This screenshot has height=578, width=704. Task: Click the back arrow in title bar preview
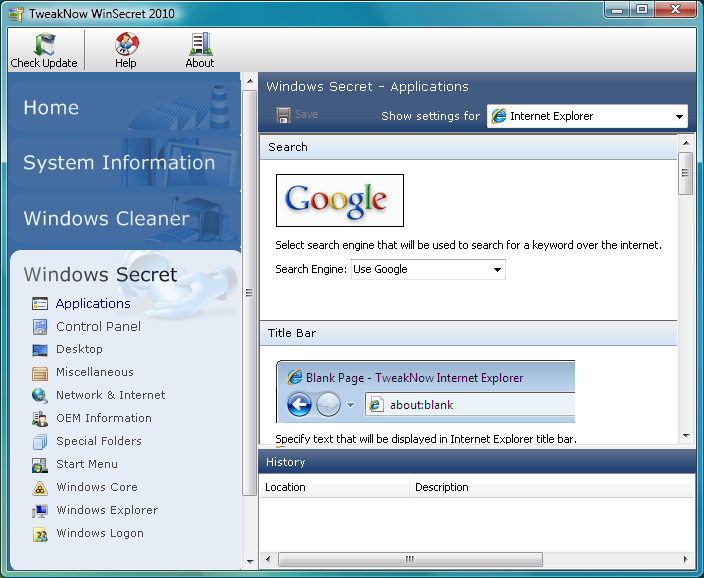[299, 405]
